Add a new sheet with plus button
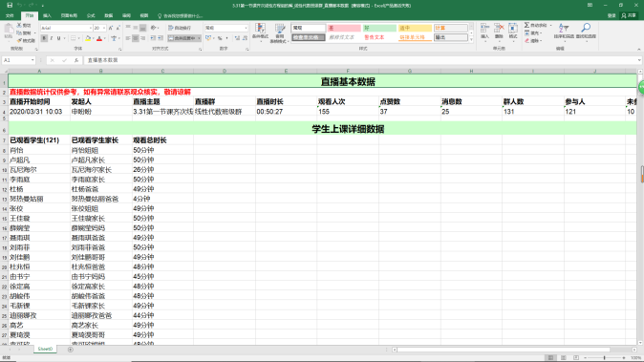The image size is (644, 362). coord(71,350)
